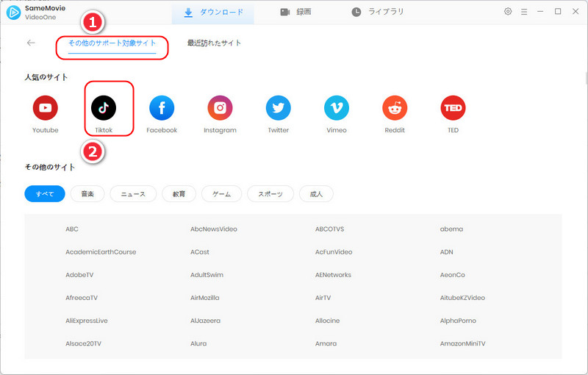588x375 pixels.
Task: Open the AeonCo site link
Action: coord(453,275)
